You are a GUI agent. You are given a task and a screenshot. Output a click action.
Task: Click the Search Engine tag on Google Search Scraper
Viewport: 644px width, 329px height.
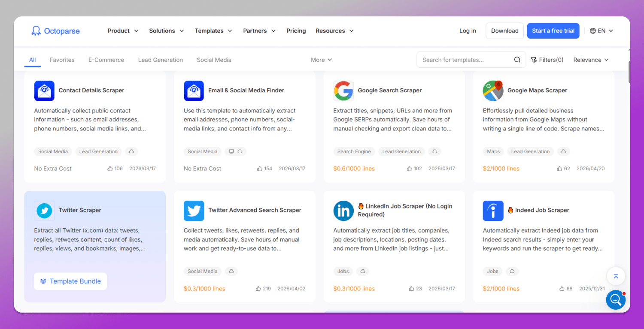coord(354,151)
